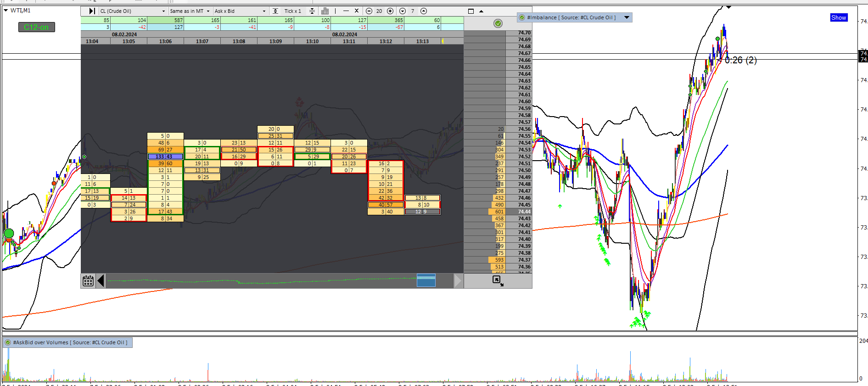
Task: Click the expand tick scale icon
Action: pyautogui.click(x=275, y=11)
